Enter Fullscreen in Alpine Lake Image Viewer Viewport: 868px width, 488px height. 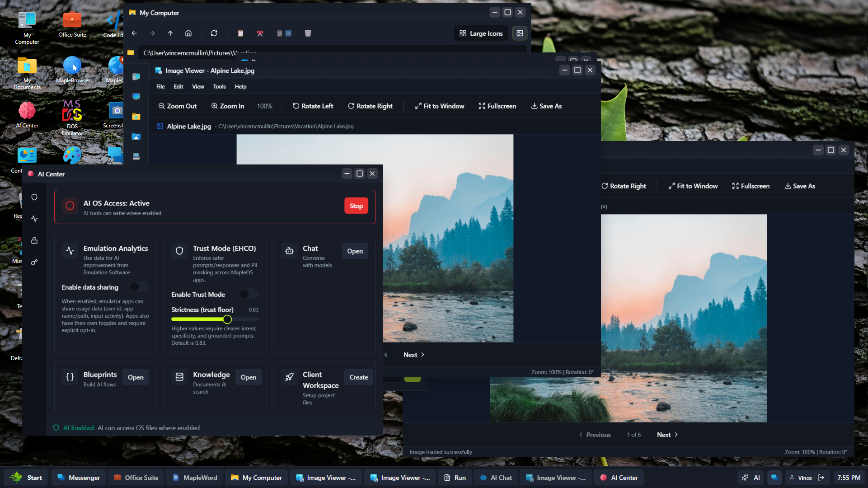[497, 106]
